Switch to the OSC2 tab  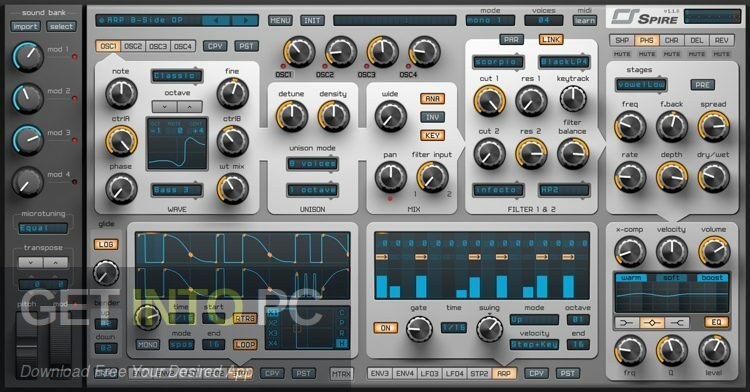133,46
